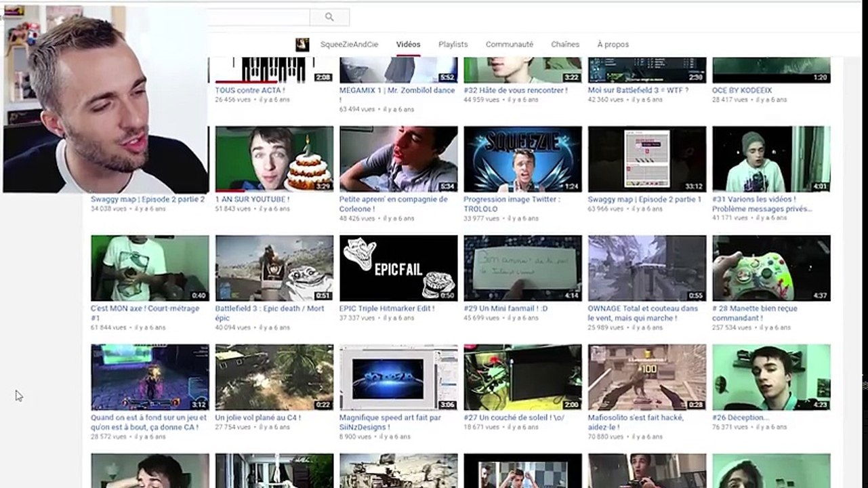Image resolution: width=868 pixels, height=488 pixels.
Task: Open '1 AN SUR YOUTUBE !' video title
Action: coord(252,200)
